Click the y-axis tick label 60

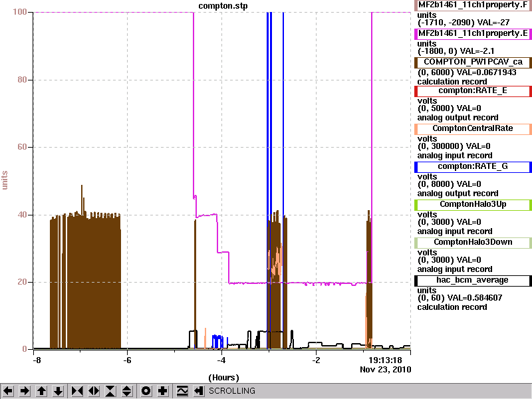(22, 147)
